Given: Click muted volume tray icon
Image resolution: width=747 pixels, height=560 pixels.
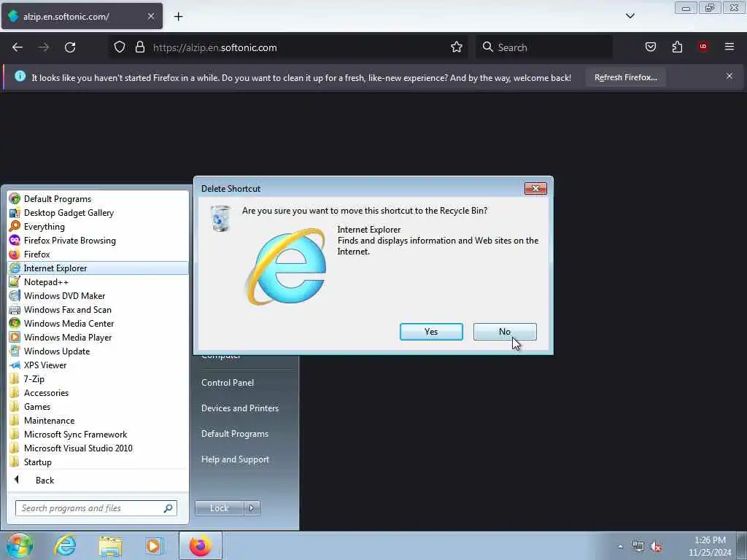Looking at the screenshot, I should pyautogui.click(x=656, y=547).
